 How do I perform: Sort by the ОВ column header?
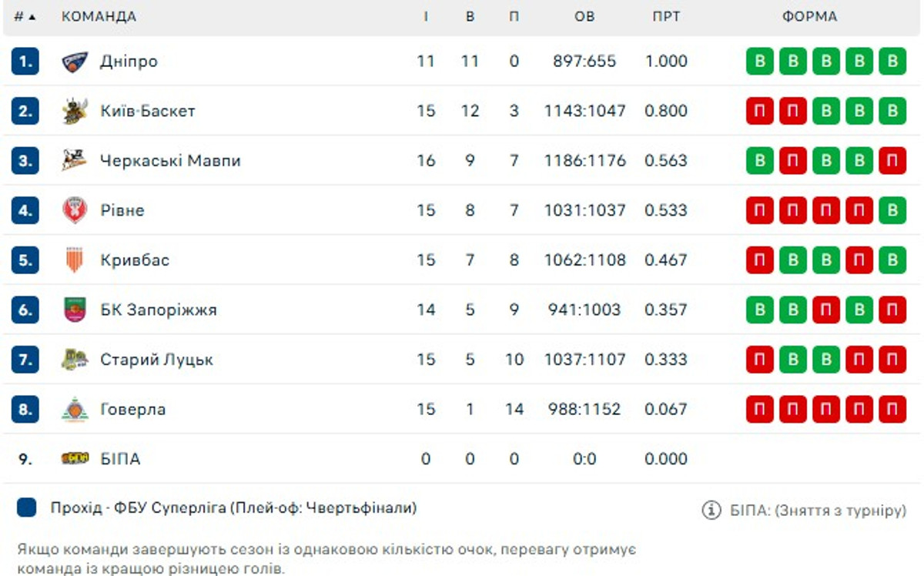(584, 16)
